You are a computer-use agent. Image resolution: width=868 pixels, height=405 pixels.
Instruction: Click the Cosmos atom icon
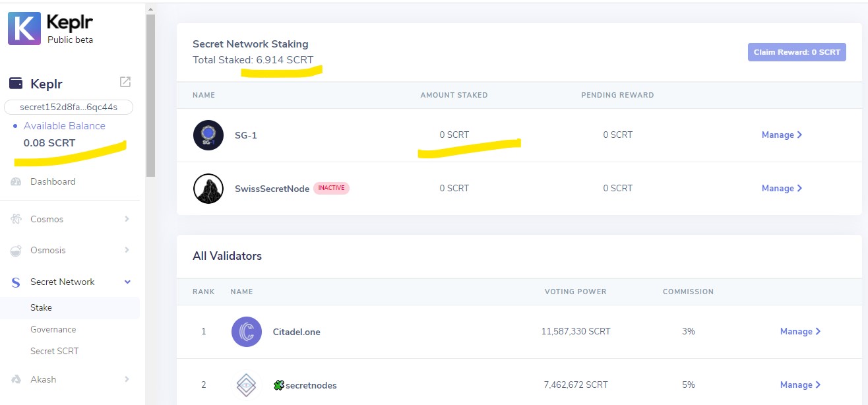click(16, 220)
